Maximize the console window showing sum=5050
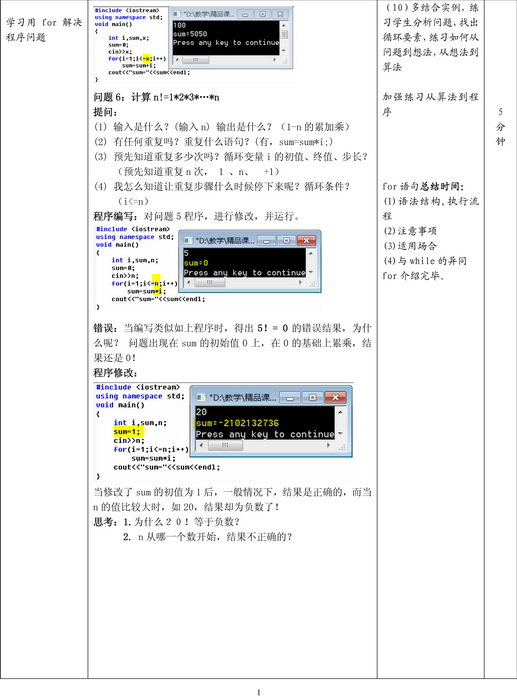Viewport: 517px width, 700px height. click(263, 14)
